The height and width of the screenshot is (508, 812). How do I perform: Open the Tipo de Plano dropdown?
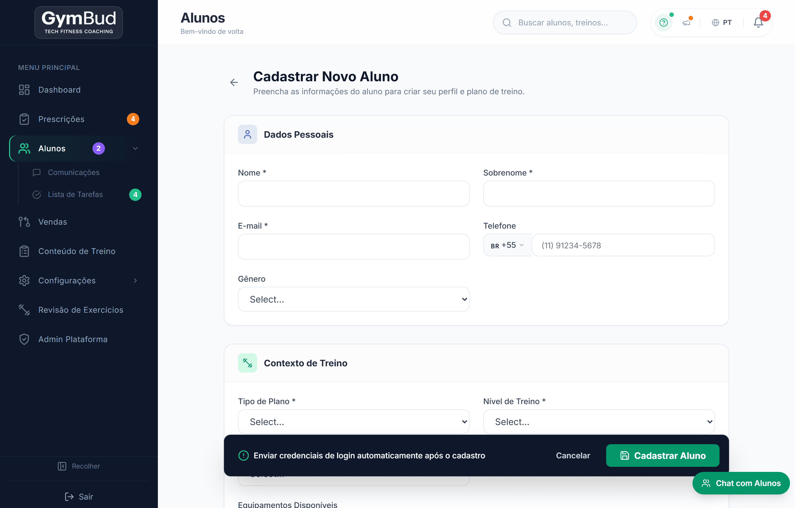click(x=354, y=421)
